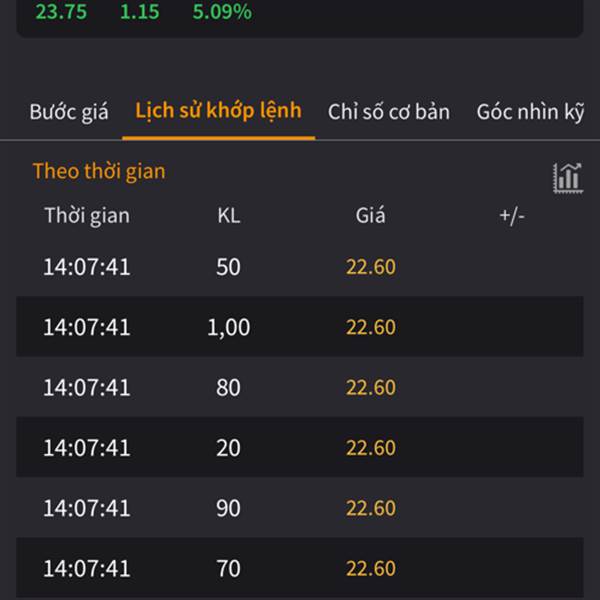Open the Chỉ số cơ bản tab
600x600 pixels.
pos(389,112)
